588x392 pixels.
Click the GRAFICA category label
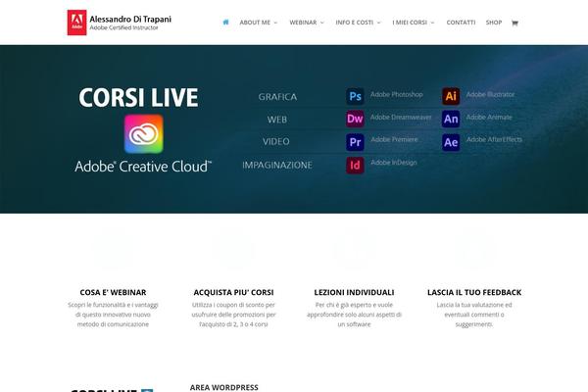[277, 97]
